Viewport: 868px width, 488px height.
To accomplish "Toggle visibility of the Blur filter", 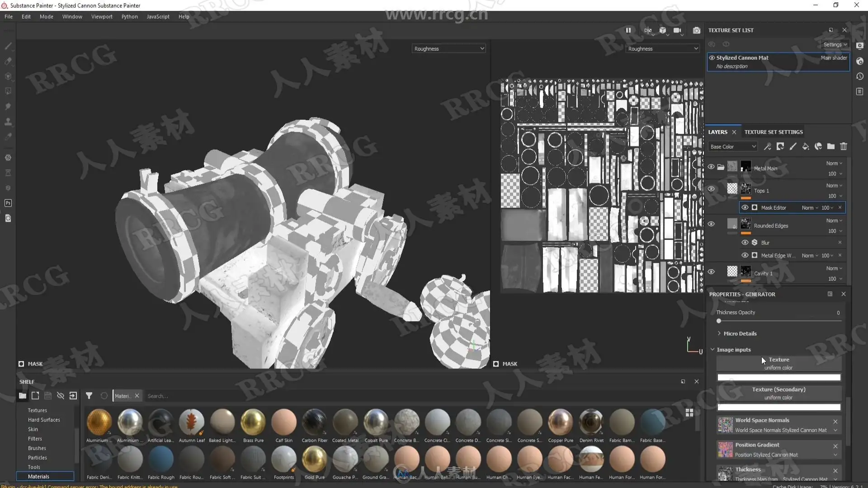I will pyautogui.click(x=745, y=243).
